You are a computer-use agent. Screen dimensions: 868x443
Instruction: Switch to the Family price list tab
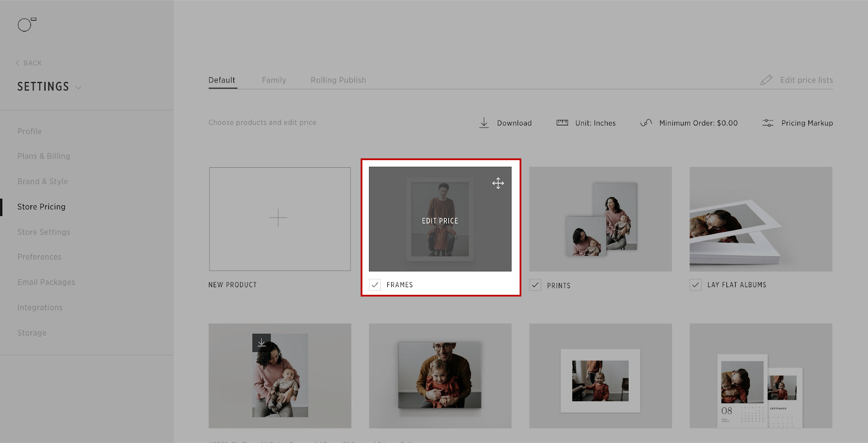click(274, 80)
